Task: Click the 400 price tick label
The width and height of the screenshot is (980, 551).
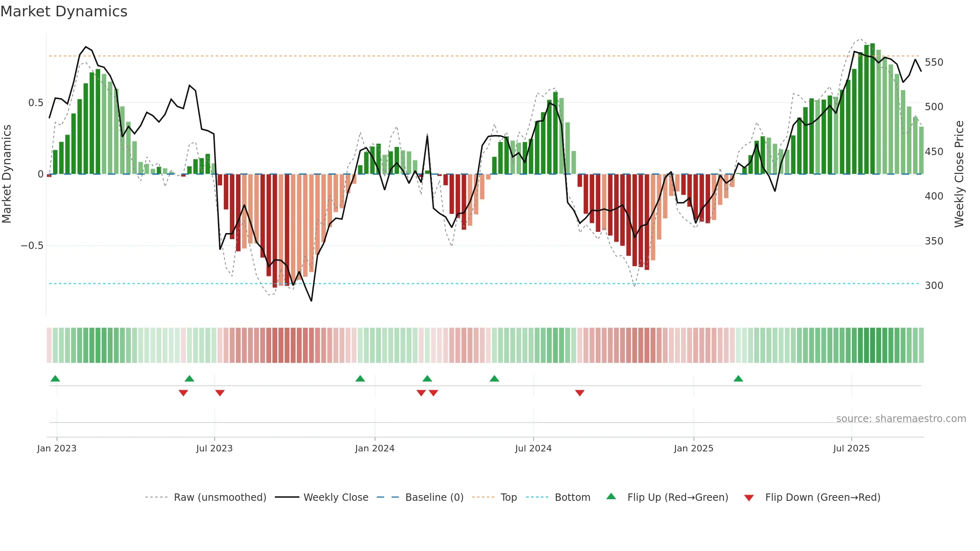Action: coord(934,196)
